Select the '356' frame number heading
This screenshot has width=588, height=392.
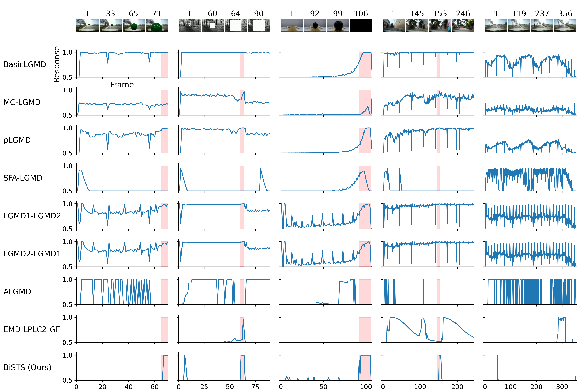(x=565, y=14)
